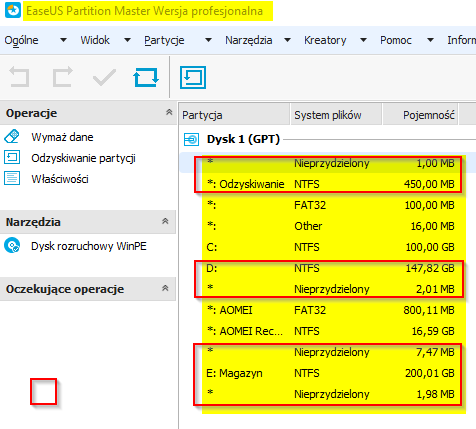Sort by the Partycja column header
The image size is (476, 429).
[x=234, y=115]
